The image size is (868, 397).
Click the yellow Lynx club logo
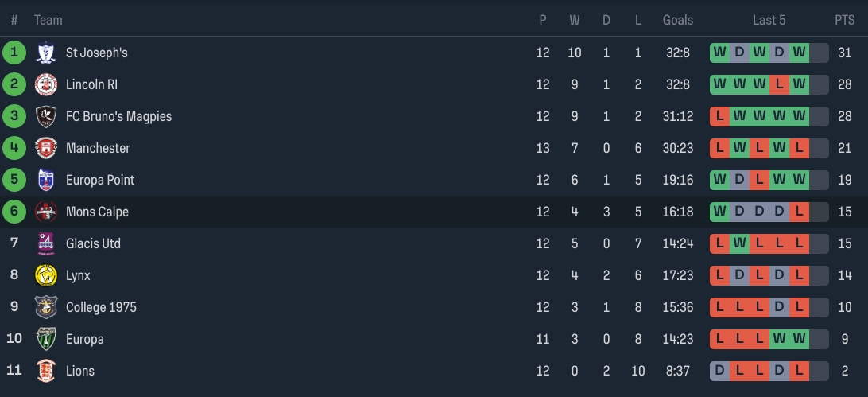tap(46, 275)
